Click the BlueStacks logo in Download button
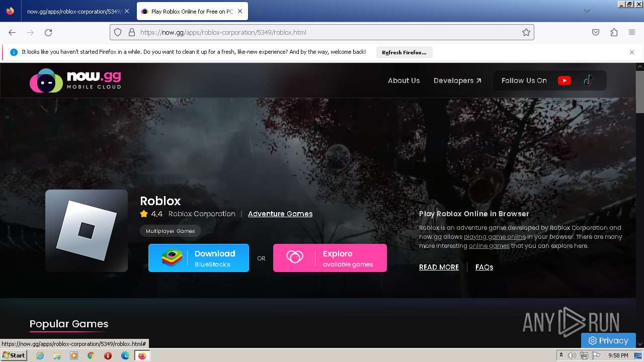This screenshot has width=644, height=362. pyautogui.click(x=172, y=258)
